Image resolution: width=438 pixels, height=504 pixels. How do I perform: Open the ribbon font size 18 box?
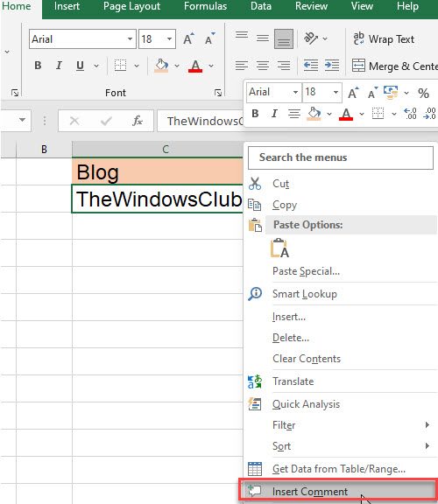pos(157,38)
